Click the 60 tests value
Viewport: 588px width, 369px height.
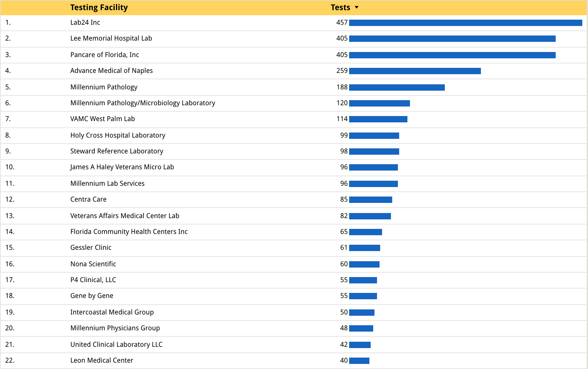(344, 264)
